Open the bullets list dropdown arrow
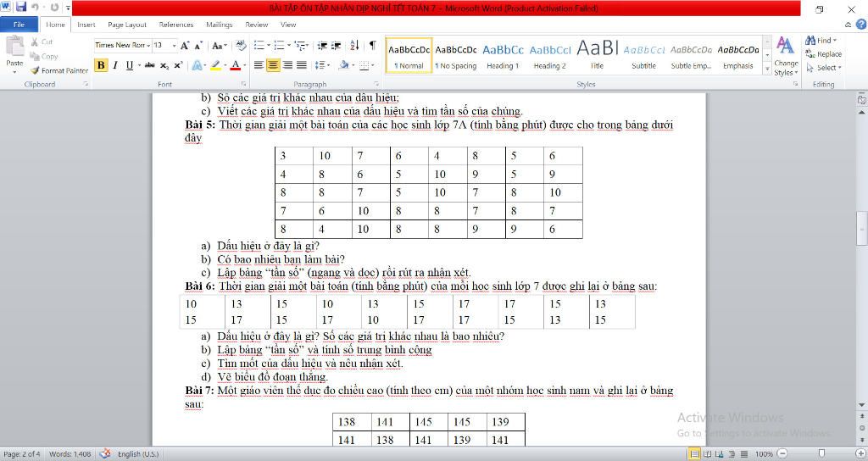The height and width of the screenshot is (461, 868). 269,46
